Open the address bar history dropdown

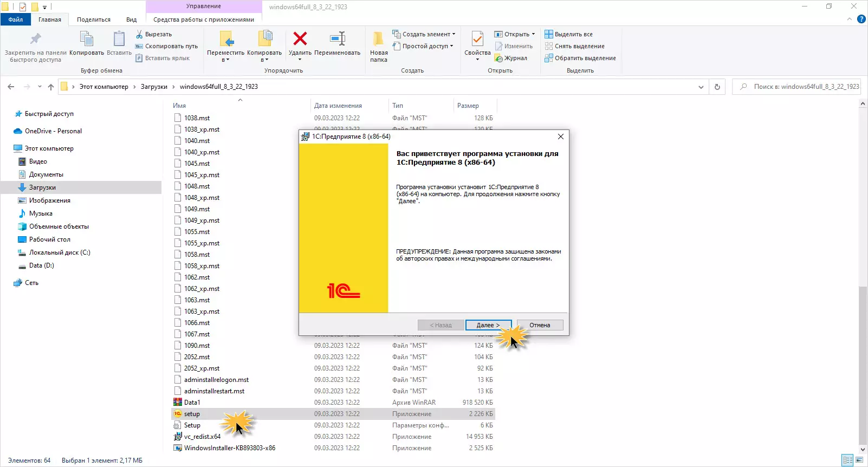pos(701,87)
